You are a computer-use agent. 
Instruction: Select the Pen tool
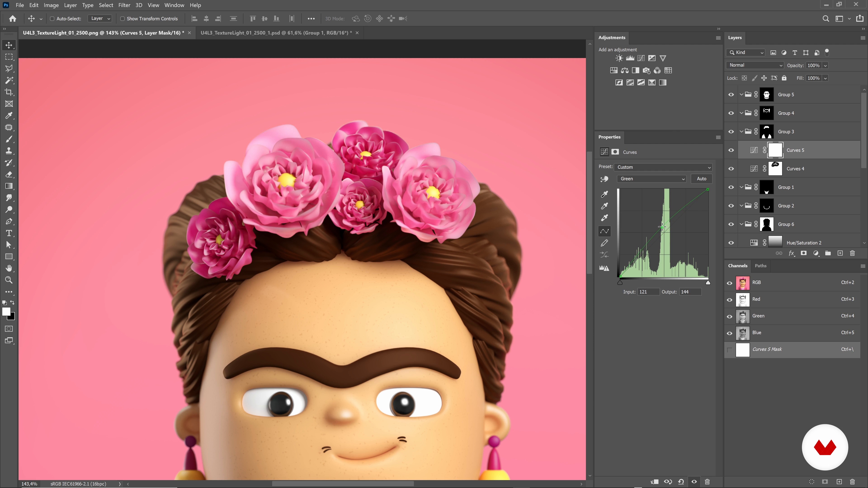[x=9, y=221]
